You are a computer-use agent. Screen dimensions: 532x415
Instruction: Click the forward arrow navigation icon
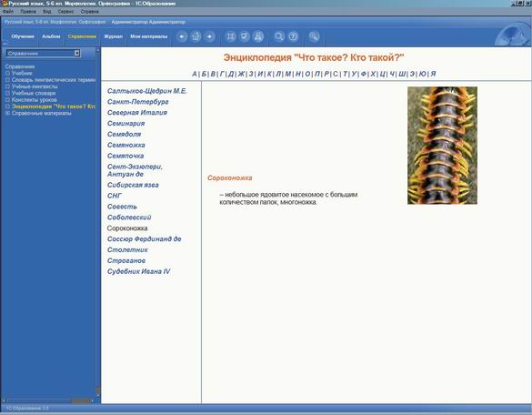tap(210, 36)
